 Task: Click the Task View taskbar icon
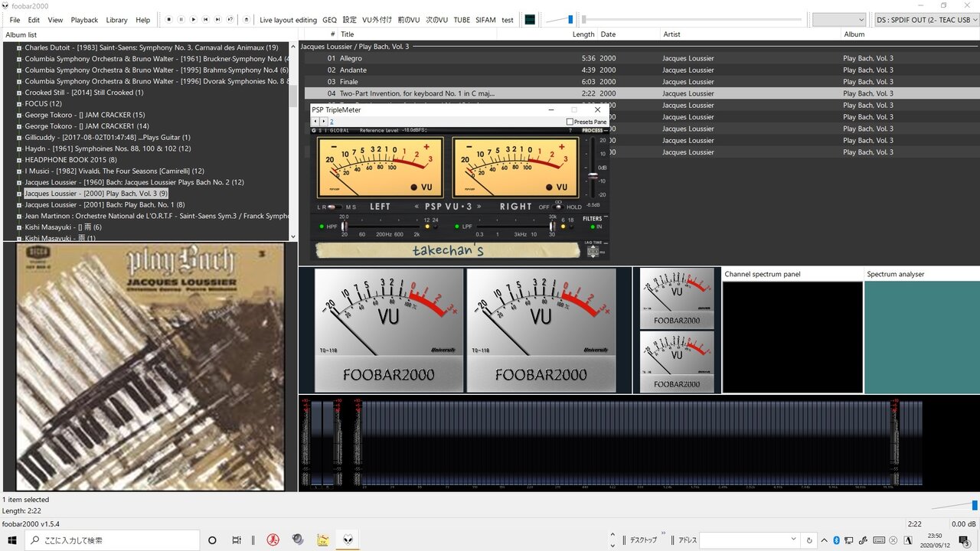tap(237, 540)
